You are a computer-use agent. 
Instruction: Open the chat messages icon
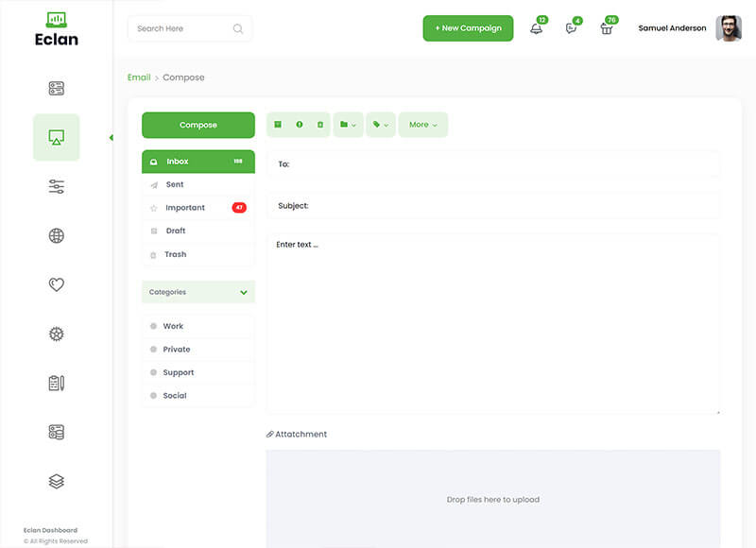coord(571,28)
